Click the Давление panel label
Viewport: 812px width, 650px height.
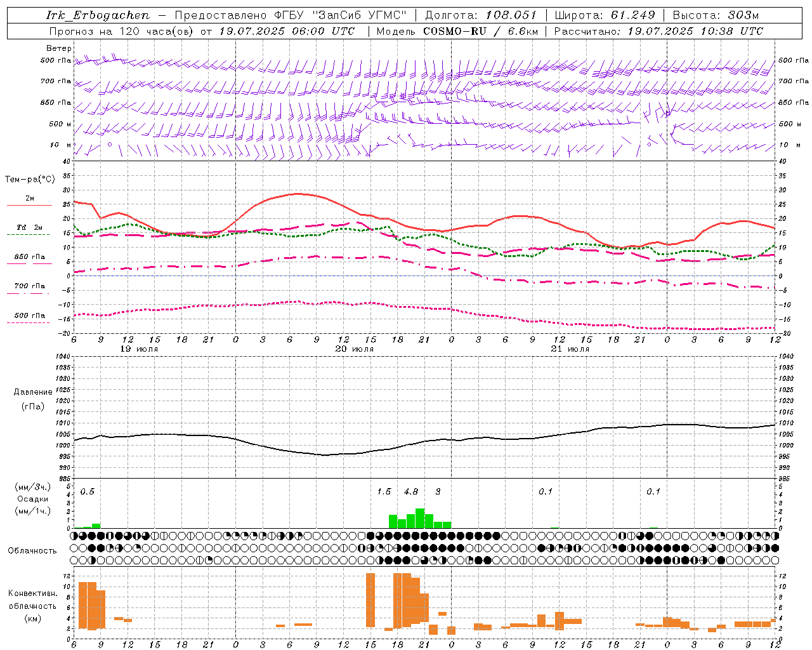[x=33, y=392]
